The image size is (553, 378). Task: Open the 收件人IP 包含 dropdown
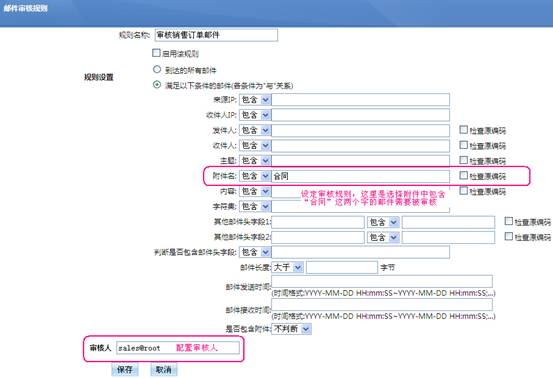coord(255,115)
